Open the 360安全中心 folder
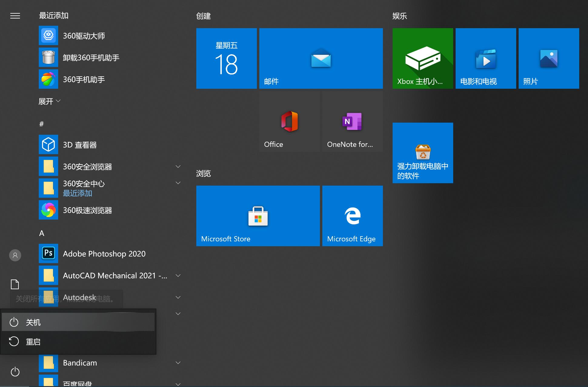 pos(110,188)
